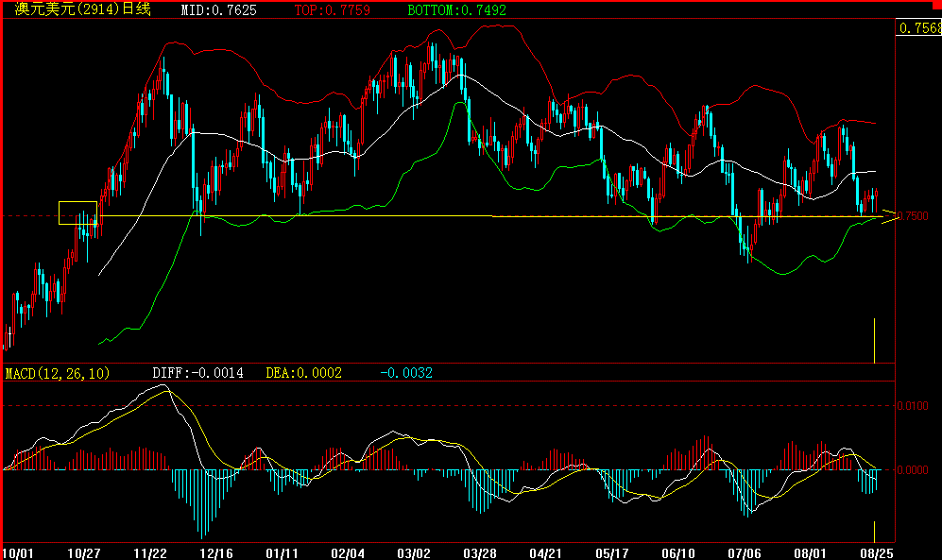Click the 03/02 date label
Screen dimensions: 942x560
414,552
